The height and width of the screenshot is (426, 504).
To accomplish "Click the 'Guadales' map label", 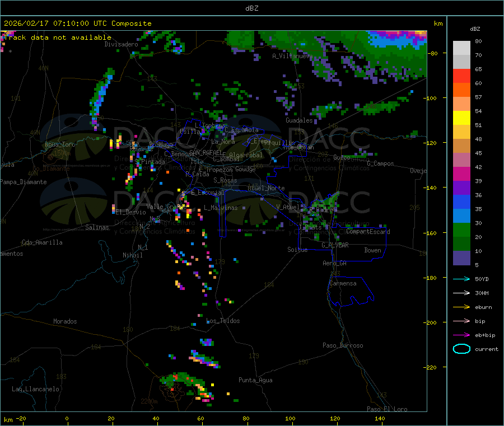I will click(x=299, y=120).
